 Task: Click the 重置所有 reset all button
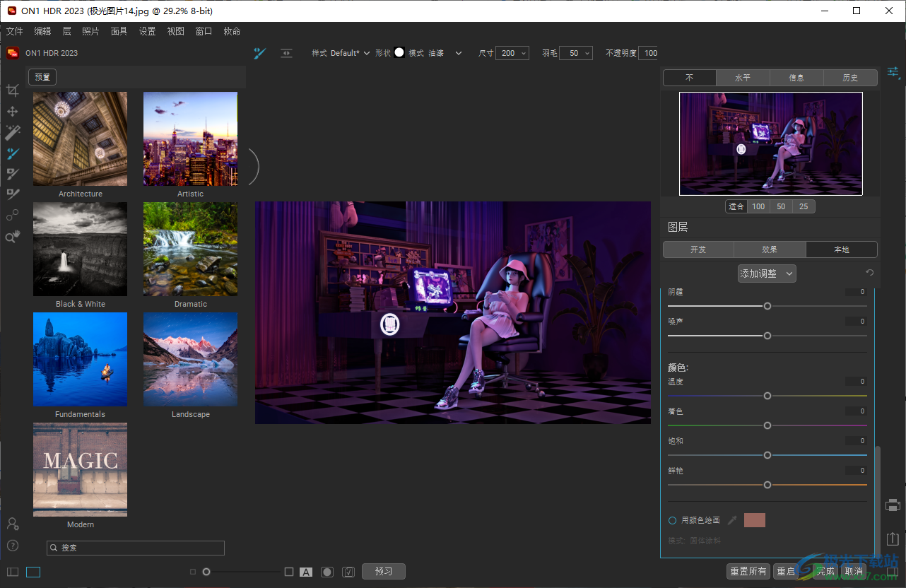[x=748, y=570]
